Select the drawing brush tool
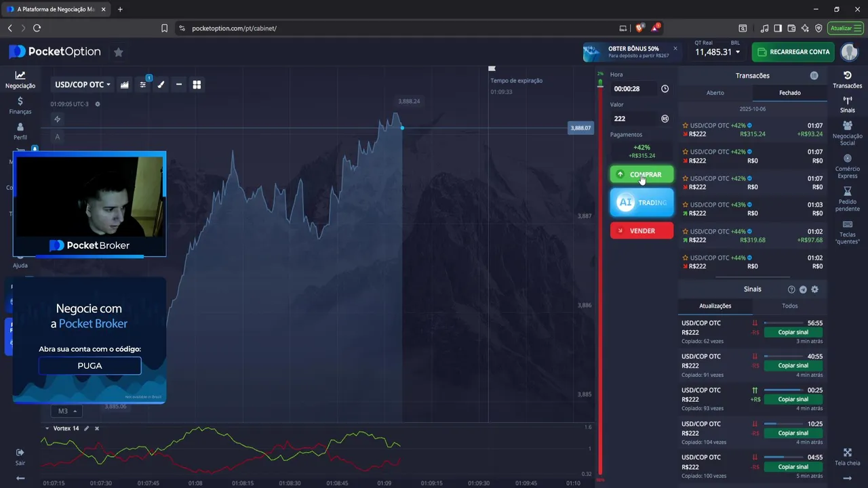 [x=161, y=85]
